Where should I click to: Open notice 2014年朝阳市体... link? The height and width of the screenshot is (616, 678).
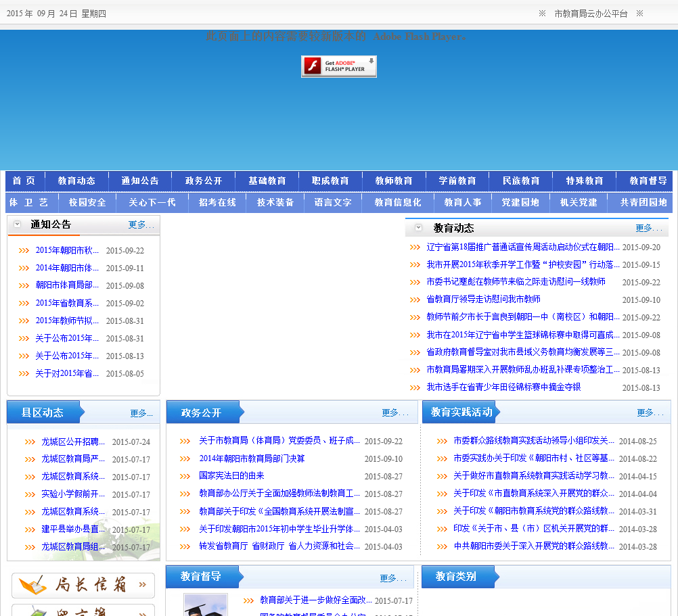coord(67,268)
